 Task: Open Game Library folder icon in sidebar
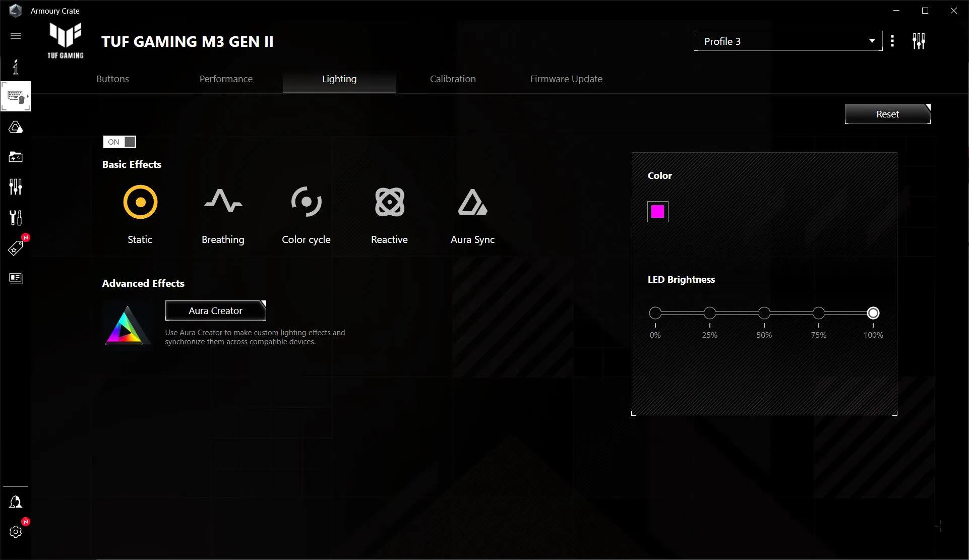coord(16,157)
